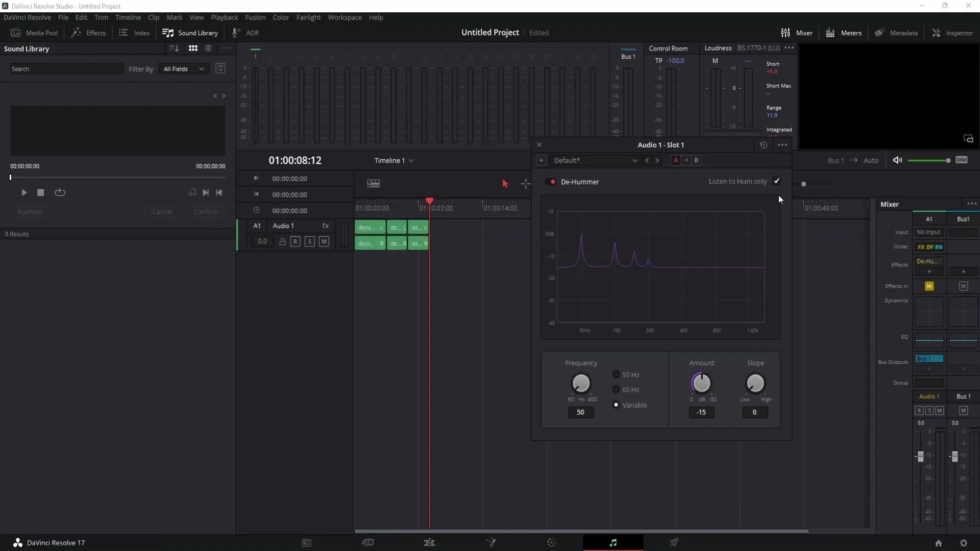Click the loop playback icon in transport
This screenshot has width=980, height=551.
click(60, 193)
